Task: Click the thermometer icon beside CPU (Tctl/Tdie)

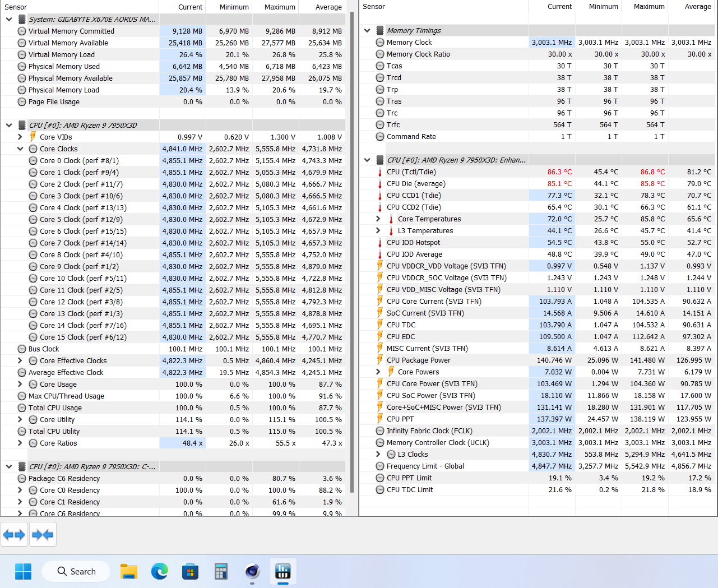Action: [x=380, y=172]
